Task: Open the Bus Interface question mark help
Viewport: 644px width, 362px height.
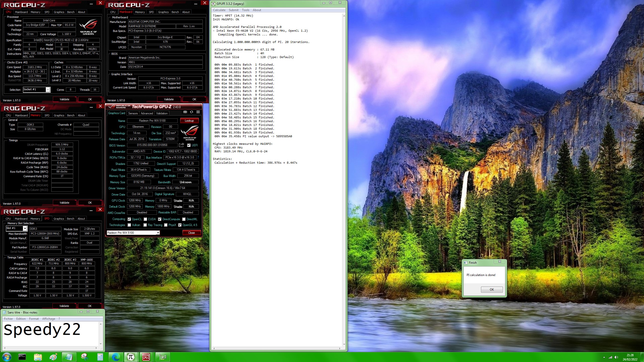Action: pyautogui.click(x=198, y=157)
